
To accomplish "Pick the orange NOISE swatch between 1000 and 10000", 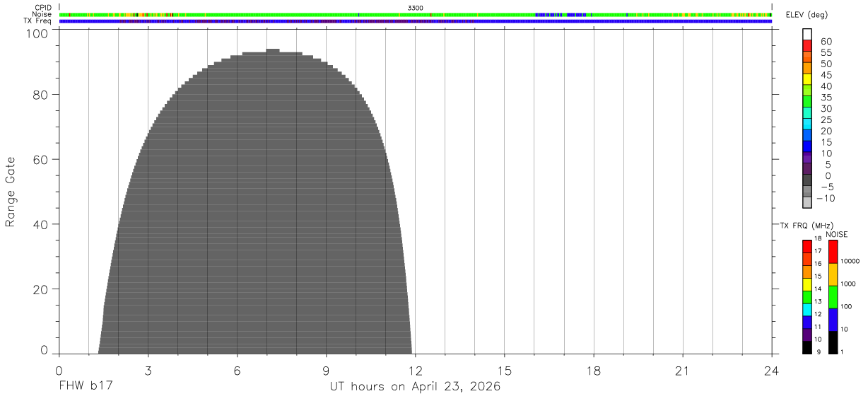I will click(x=833, y=274).
